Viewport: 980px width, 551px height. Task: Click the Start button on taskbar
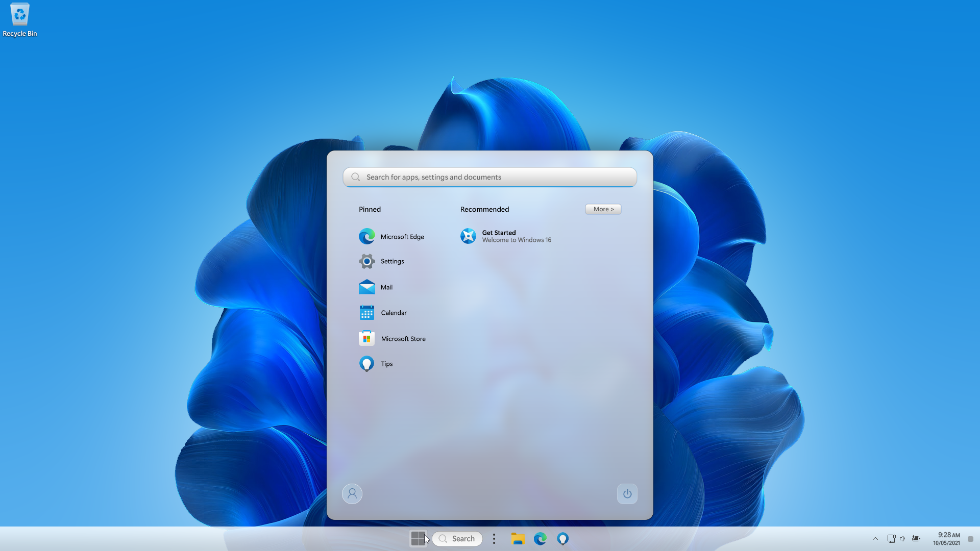pos(418,539)
